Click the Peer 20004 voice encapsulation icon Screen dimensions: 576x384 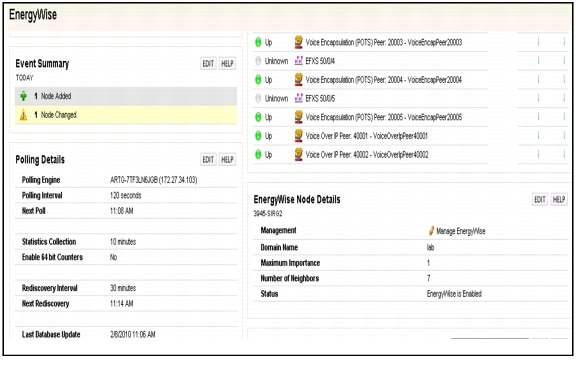(x=299, y=79)
